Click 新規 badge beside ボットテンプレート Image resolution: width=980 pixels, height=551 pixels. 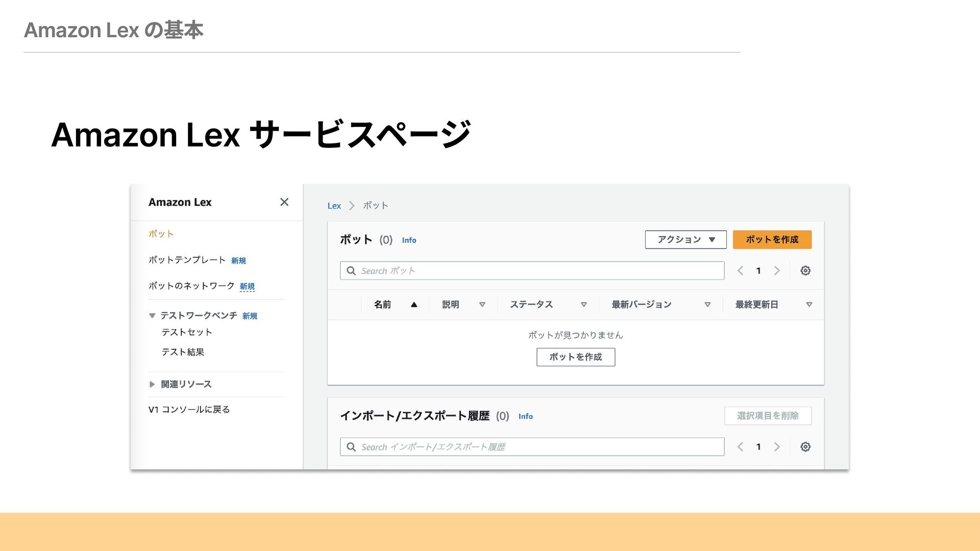tap(238, 261)
